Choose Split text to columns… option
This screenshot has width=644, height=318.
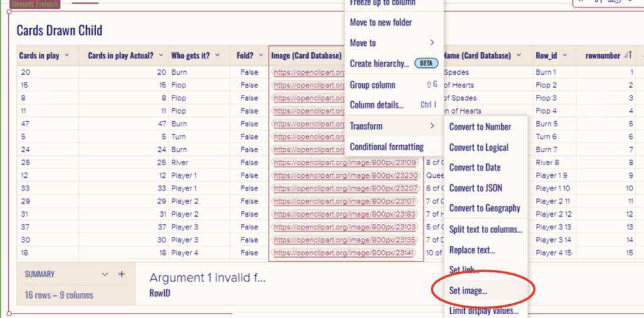(486, 229)
